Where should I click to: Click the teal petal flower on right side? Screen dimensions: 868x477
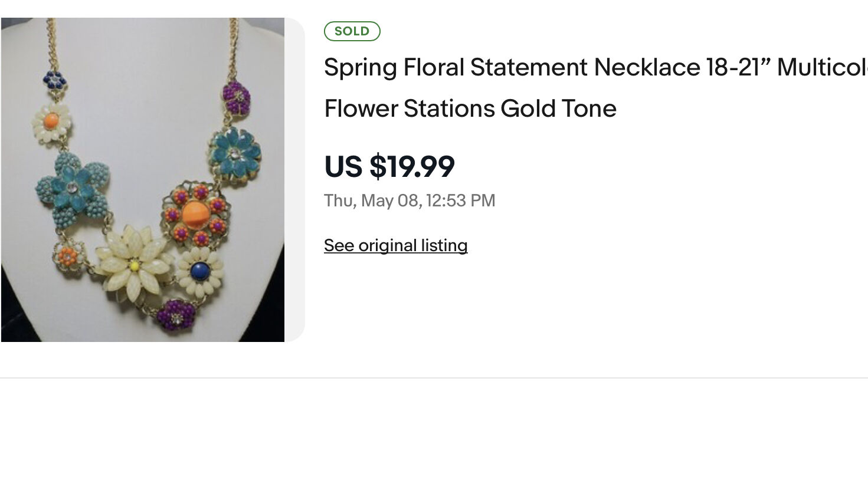235,154
